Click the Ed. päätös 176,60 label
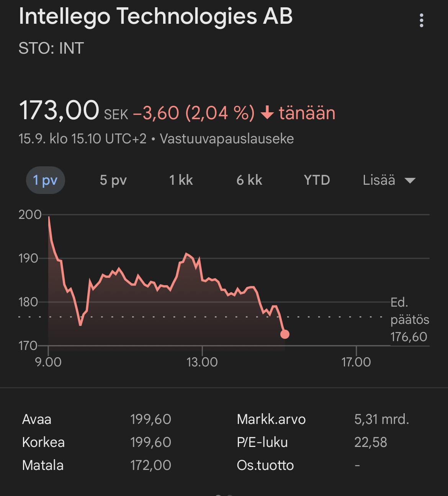The height and width of the screenshot is (496, 448). click(409, 320)
